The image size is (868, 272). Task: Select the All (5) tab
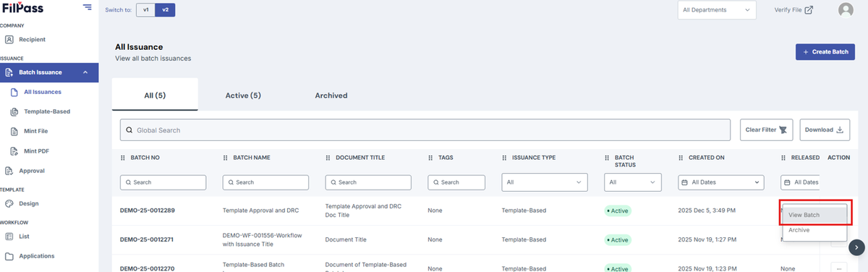pyautogui.click(x=155, y=95)
